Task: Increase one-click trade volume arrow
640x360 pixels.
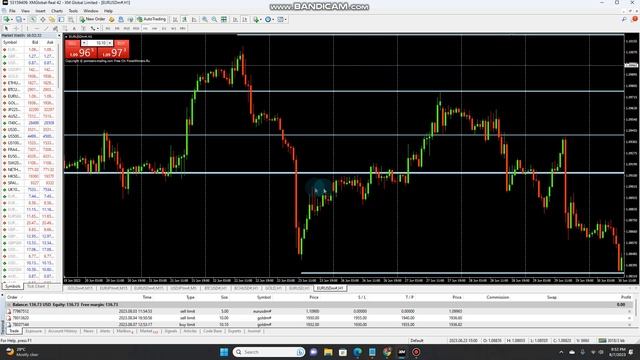Action: [x=110, y=42]
